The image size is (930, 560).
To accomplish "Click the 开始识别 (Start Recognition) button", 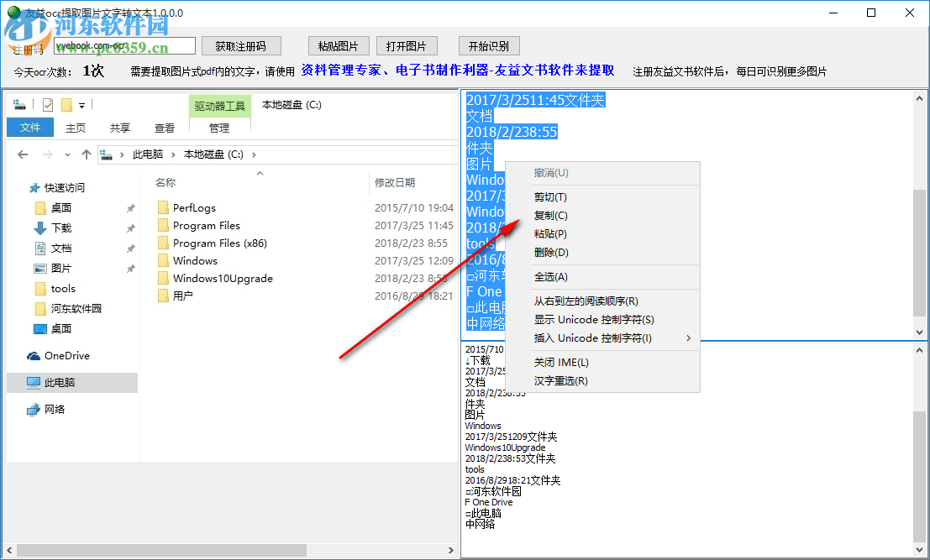I will click(488, 45).
